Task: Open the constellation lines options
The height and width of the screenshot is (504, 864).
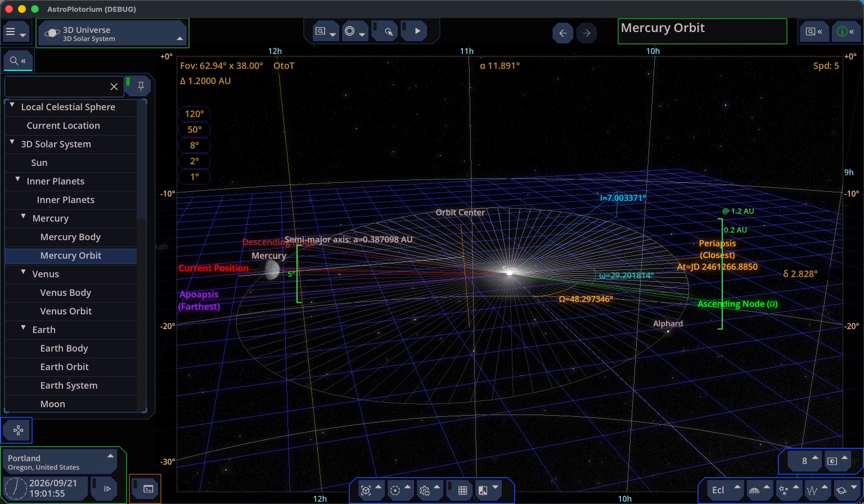Action: click(x=818, y=490)
